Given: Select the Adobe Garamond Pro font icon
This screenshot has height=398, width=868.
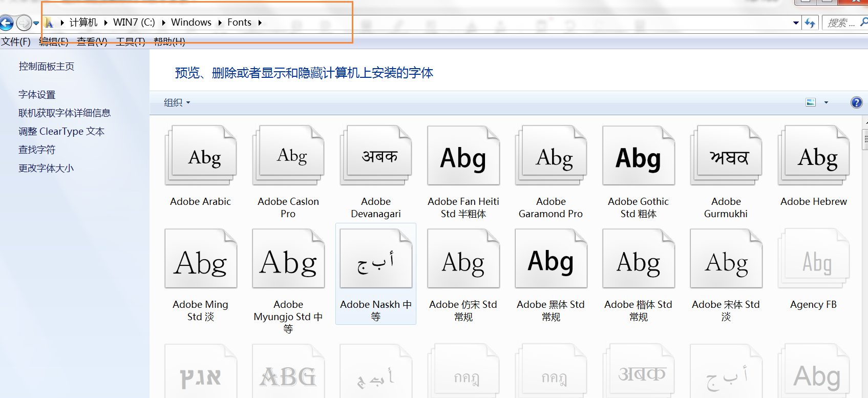Looking at the screenshot, I should [551, 156].
